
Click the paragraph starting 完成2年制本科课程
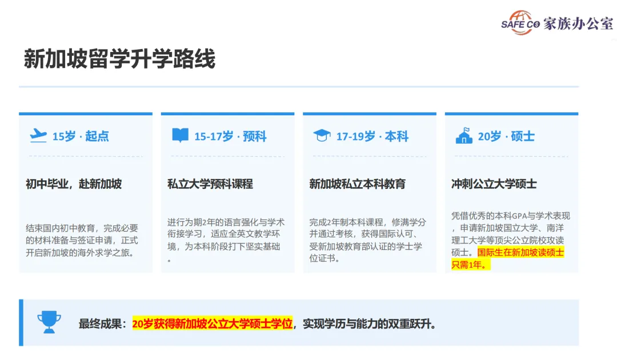click(x=367, y=240)
